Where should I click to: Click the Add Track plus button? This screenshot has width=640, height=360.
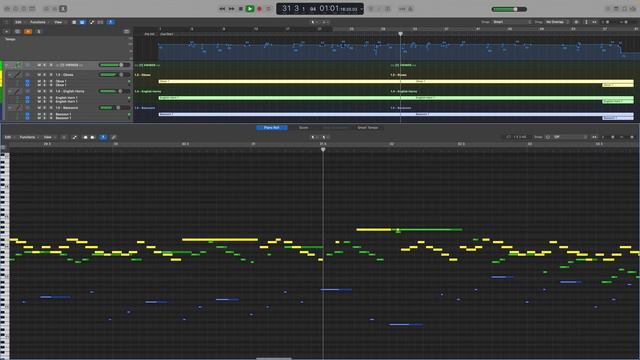click(x=7, y=31)
